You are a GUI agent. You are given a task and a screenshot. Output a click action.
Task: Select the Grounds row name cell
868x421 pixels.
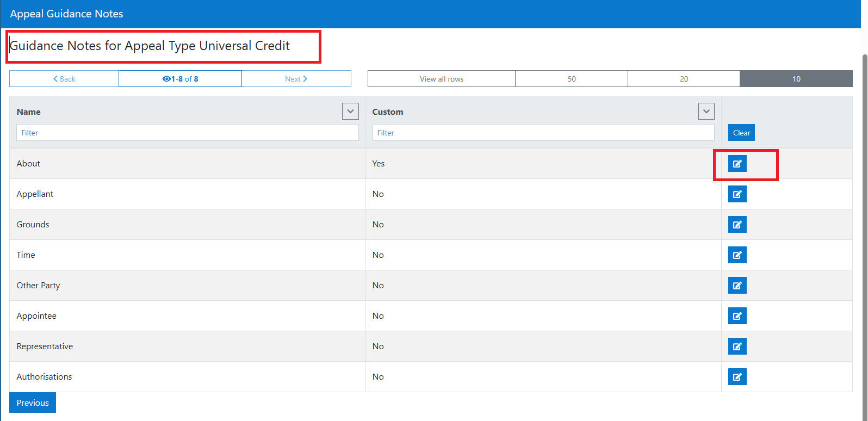(188, 225)
